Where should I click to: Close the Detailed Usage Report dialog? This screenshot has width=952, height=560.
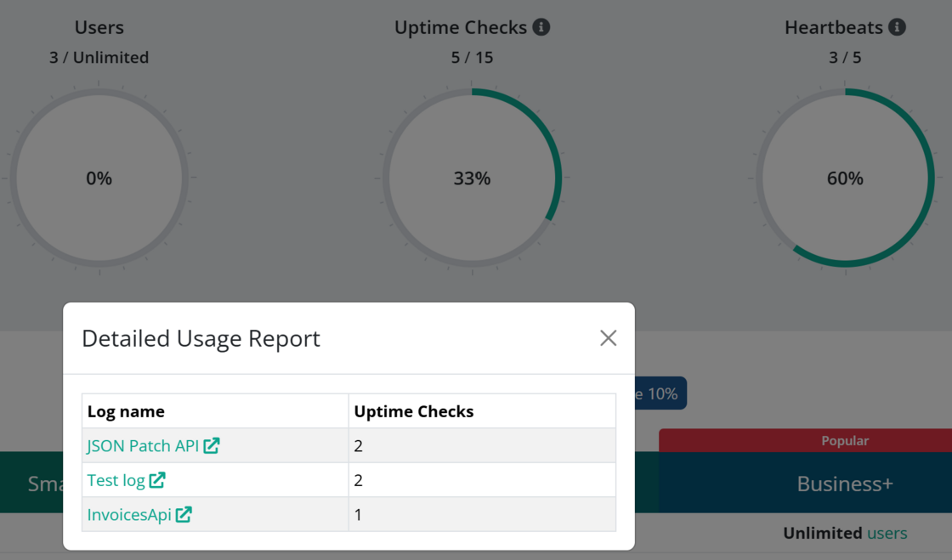click(608, 338)
